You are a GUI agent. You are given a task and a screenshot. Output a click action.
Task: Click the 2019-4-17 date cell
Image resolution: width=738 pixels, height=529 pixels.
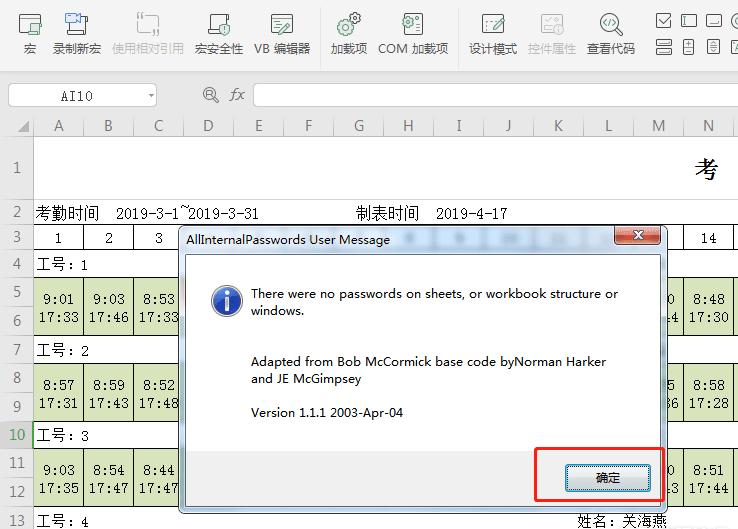[471, 214]
